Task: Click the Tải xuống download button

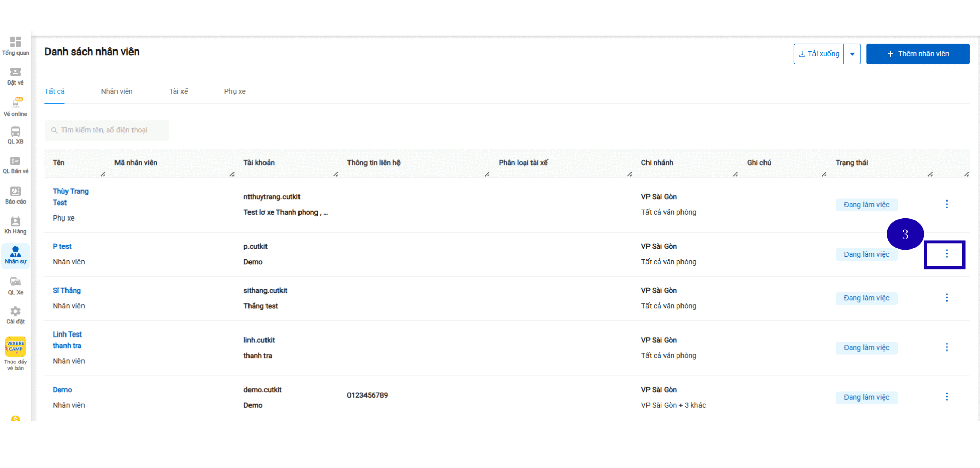Action: [819, 54]
